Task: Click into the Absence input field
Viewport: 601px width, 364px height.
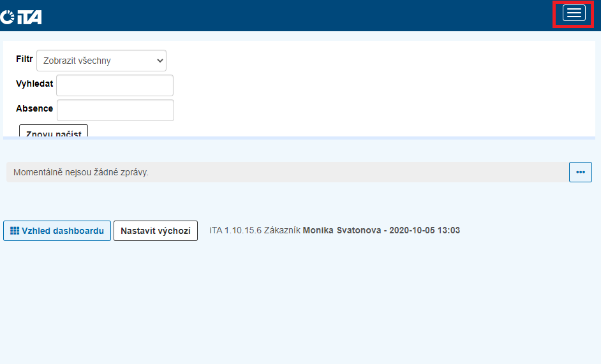Action: pyautogui.click(x=115, y=110)
